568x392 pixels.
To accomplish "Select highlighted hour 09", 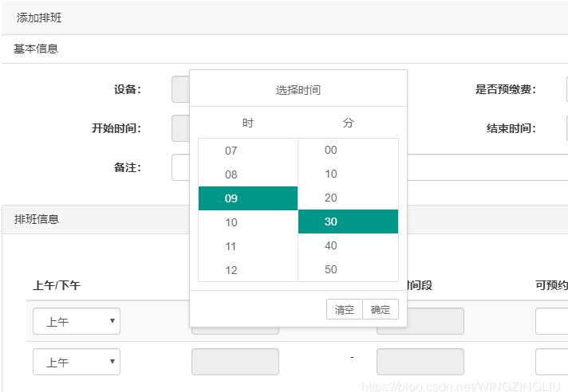I will [x=247, y=198].
